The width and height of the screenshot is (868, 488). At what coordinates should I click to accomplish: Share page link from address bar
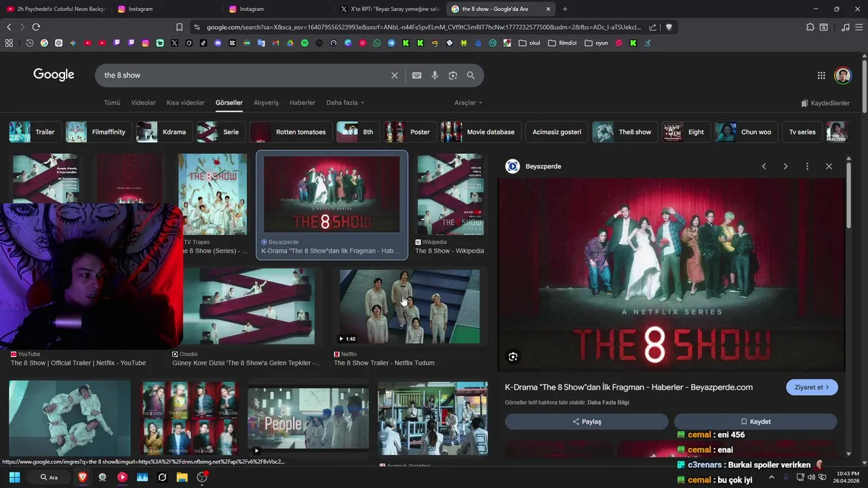coord(652,27)
